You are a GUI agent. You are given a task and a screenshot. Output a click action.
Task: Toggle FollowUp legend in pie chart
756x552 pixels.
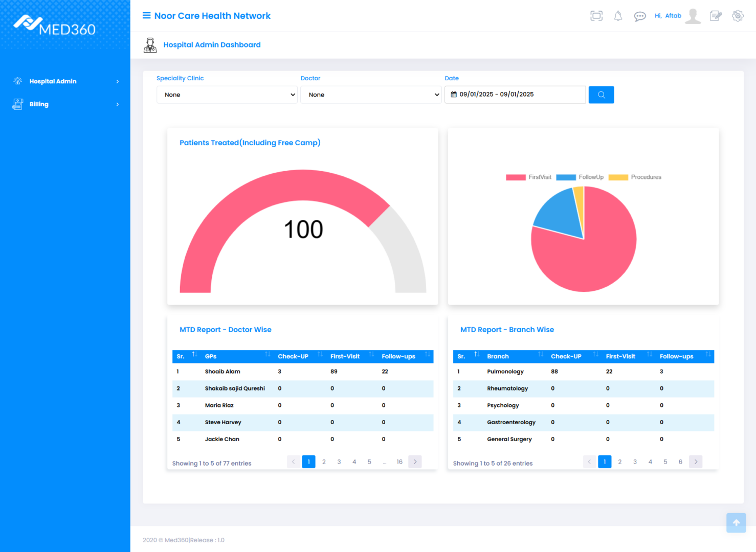pos(580,177)
